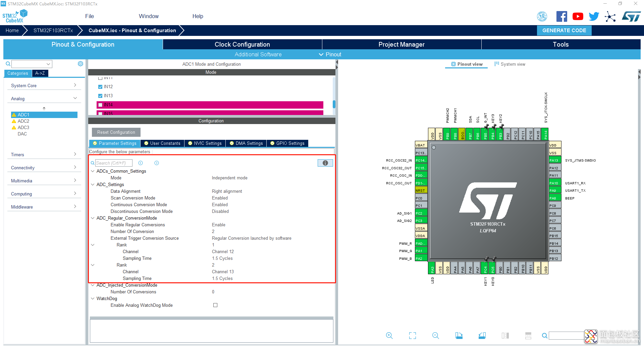644x347 pixels.
Task: Click the info button in parameter panel
Action: (325, 163)
